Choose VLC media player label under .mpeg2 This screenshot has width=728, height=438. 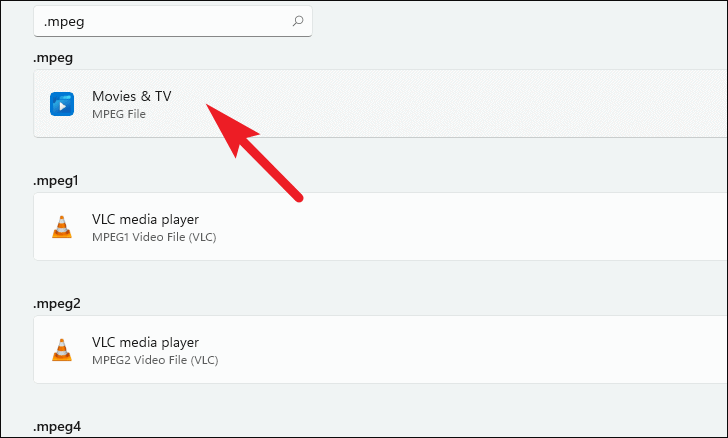(x=145, y=342)
